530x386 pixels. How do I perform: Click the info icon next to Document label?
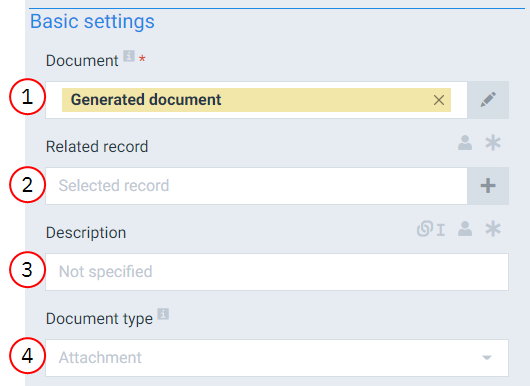pyautogui.click(x=129, y=56)
